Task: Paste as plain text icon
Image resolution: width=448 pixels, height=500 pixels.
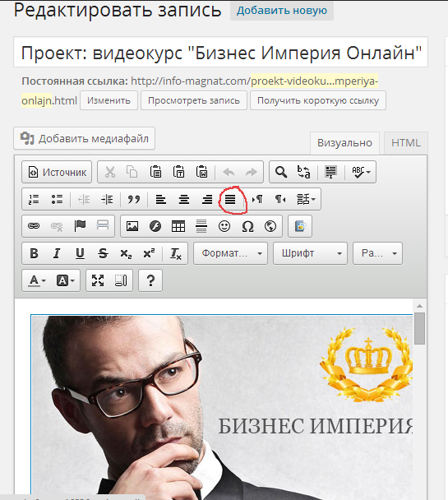Action: tap(178, 172)
